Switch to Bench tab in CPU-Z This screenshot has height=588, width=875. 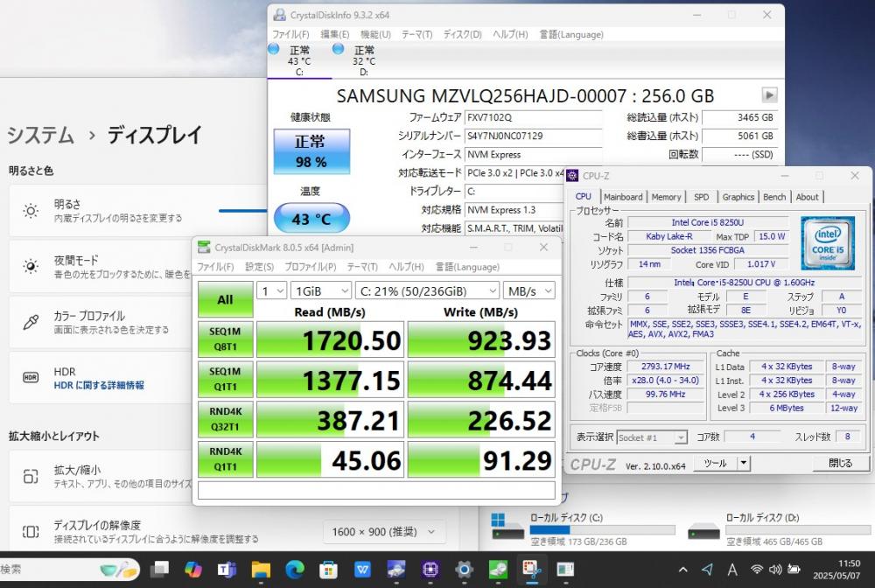pyautogui.click(x=774, y=197)
